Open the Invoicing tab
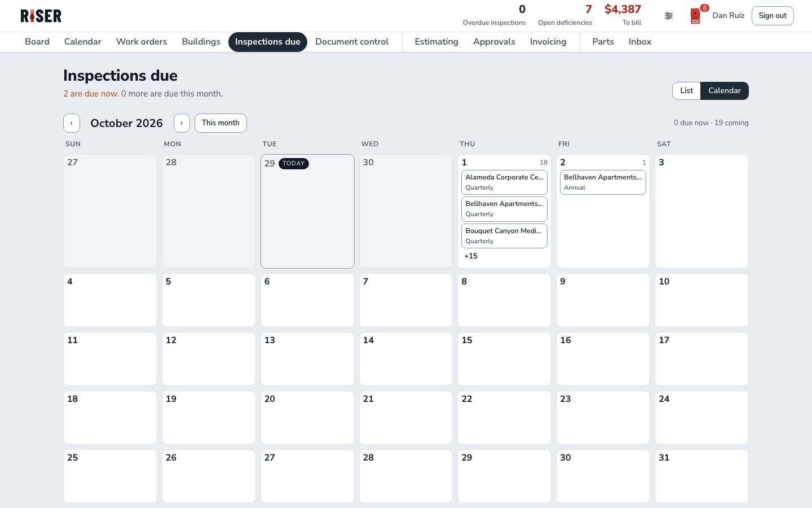 click(548, 42)
